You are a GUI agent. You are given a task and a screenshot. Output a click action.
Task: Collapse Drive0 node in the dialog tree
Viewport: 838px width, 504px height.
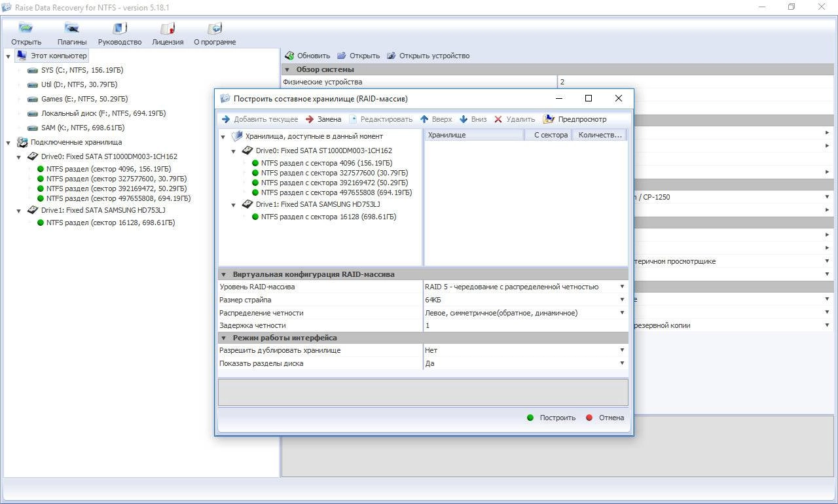(234, 151)
